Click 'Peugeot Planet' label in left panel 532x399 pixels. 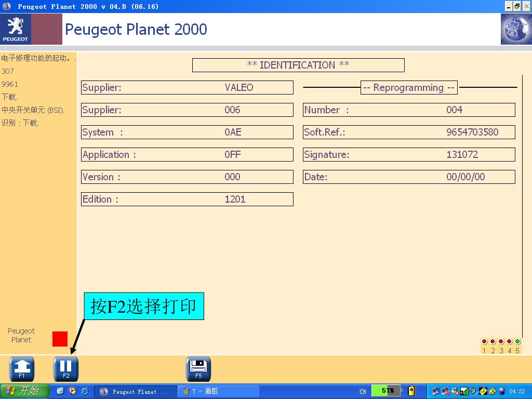21,335
